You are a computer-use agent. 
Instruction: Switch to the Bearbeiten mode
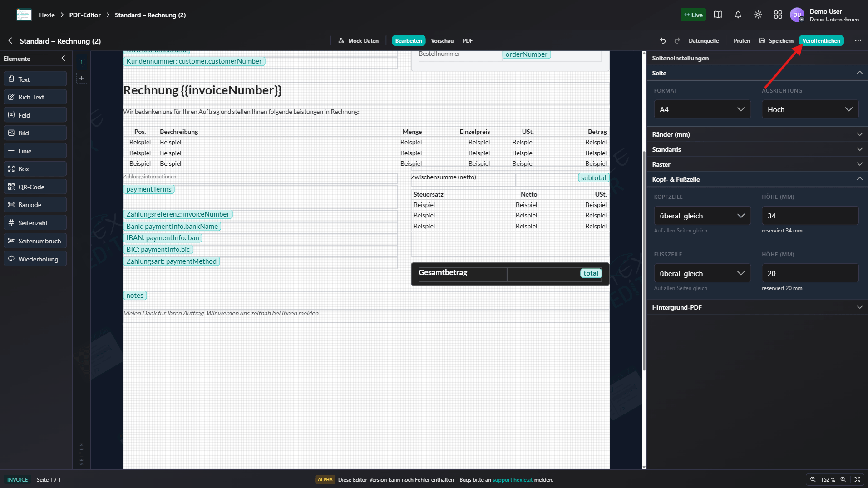(409, 41)
